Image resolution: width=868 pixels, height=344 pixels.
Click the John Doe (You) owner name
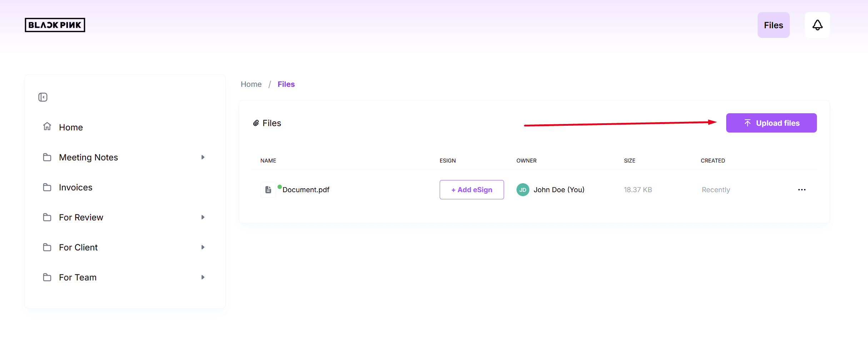[x=559, y=190]
